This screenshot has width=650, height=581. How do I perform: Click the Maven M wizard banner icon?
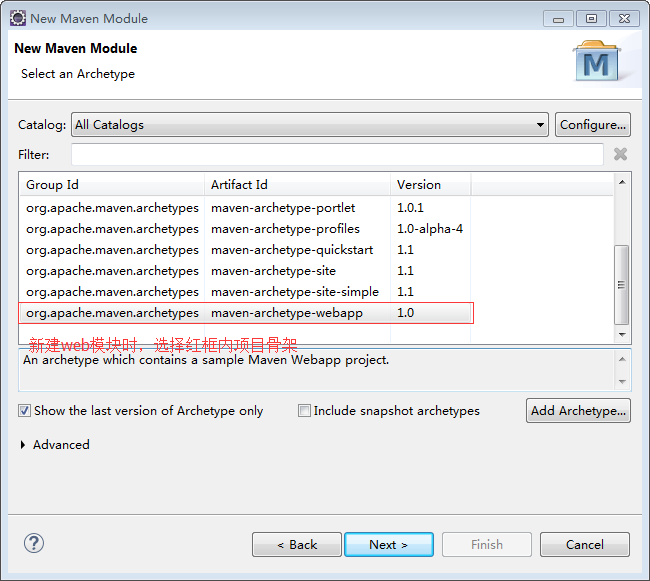[597, 61]
